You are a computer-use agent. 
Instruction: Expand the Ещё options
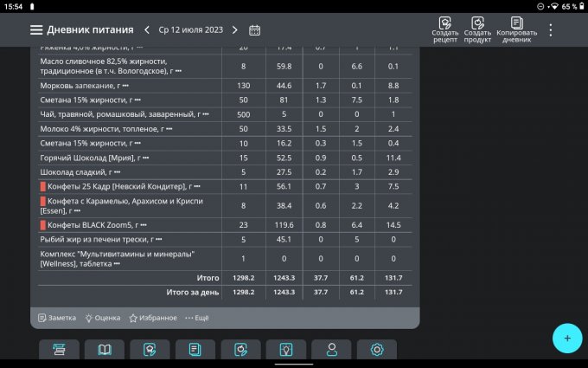coord(197,318)
